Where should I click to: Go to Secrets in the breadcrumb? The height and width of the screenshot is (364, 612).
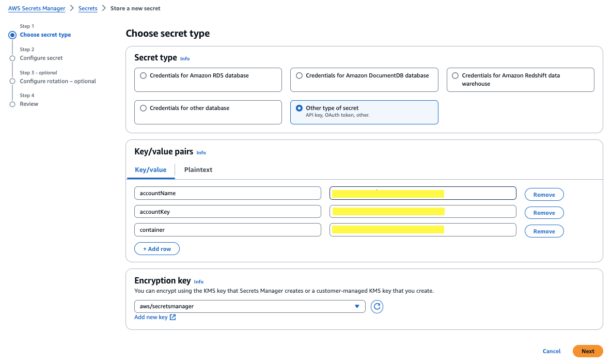[88, 8]
